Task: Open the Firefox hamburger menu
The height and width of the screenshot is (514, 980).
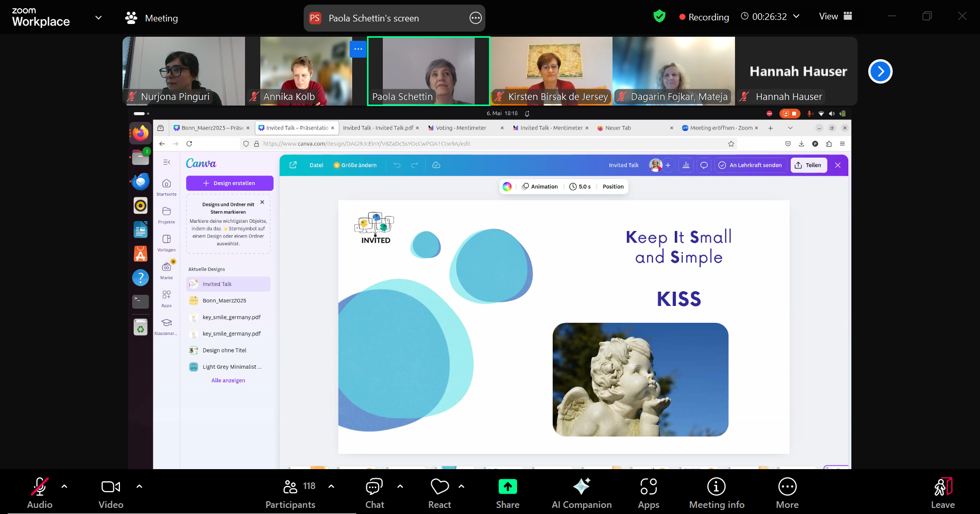Action: click(842, 144)
